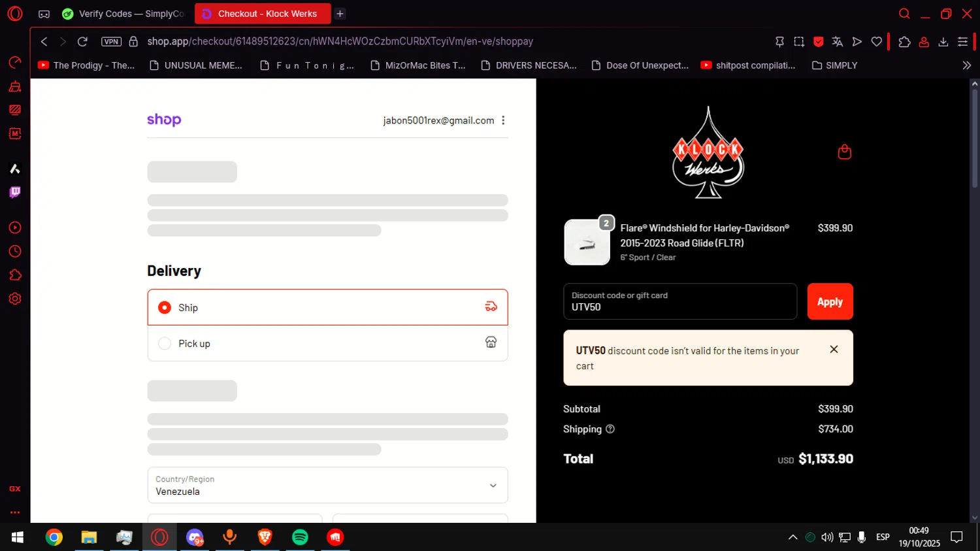This screenshot has height=551, width=980.
Task: Select the Pick up delivery option
Action: pos(327,343)
